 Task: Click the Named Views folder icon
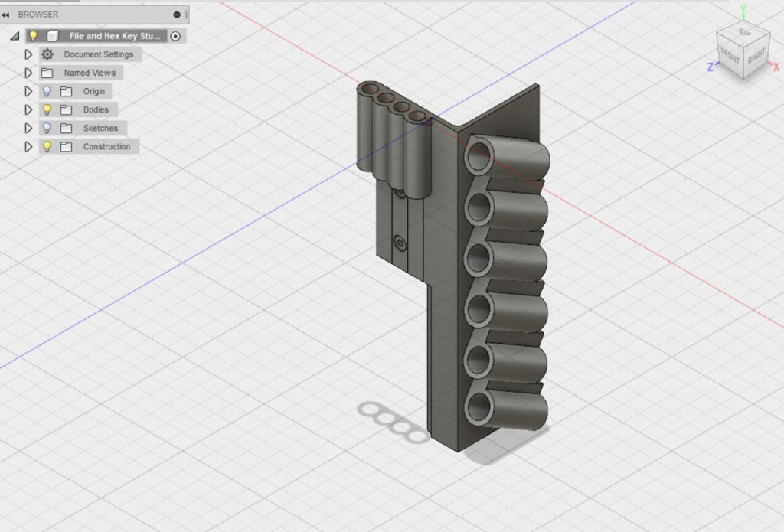click(47, 73)
